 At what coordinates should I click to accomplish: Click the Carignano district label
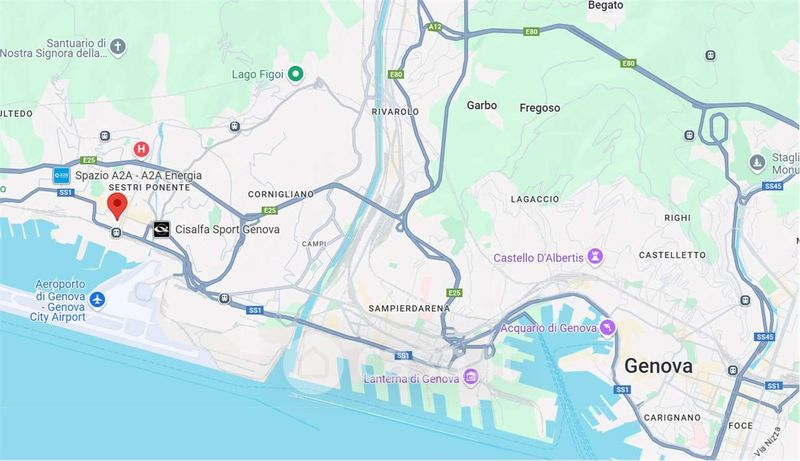[672, 418]
